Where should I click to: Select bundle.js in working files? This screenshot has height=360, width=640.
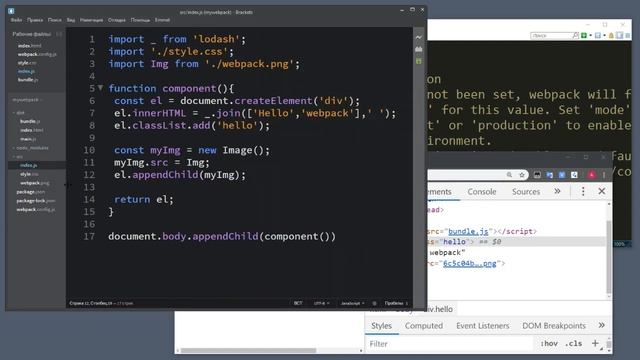(x=28, y=80)
